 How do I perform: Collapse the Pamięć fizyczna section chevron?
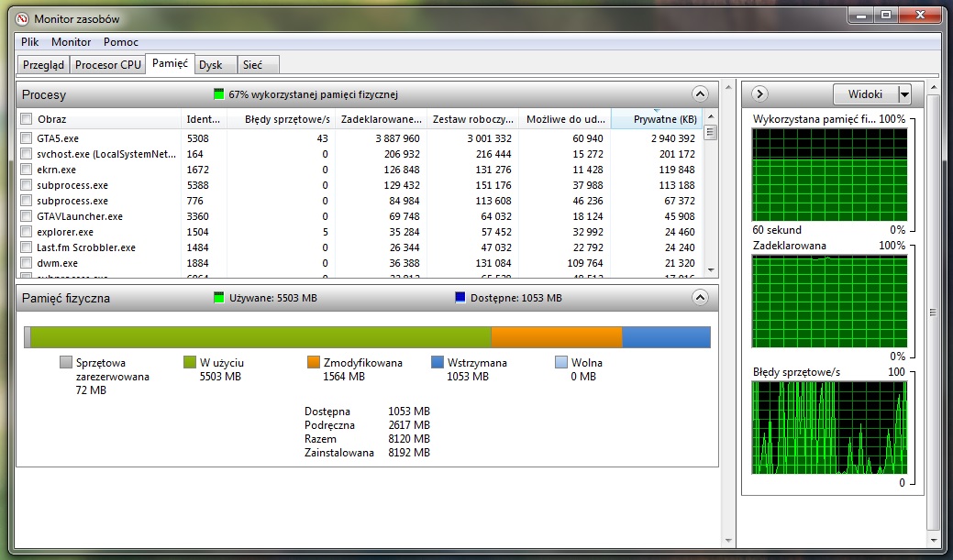[700, 298]
